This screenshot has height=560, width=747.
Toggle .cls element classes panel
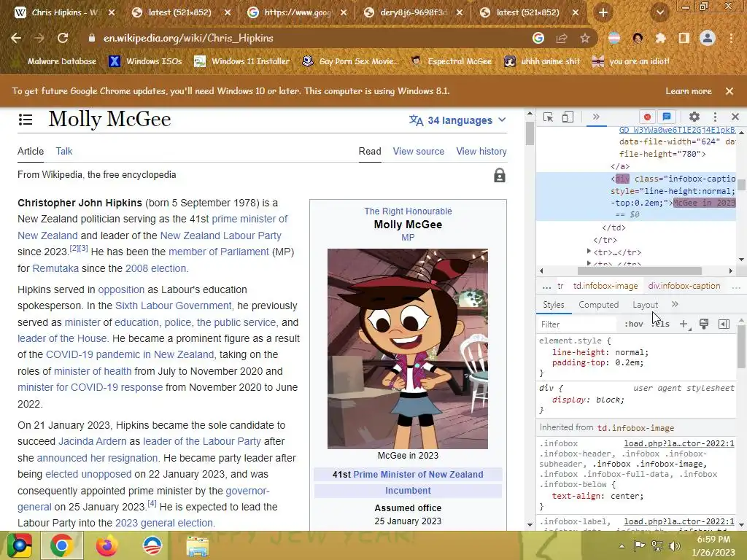tap(661, 324)
